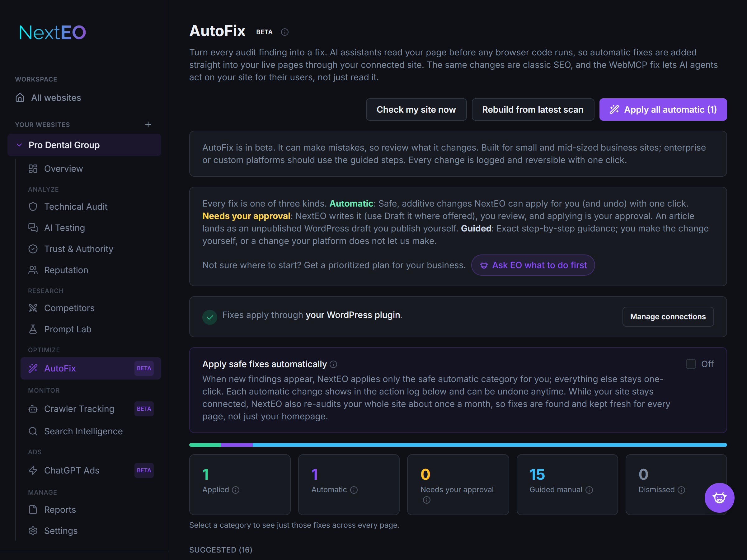Open ChatGPT Ads
This screenshot has height=560, width=747.
[x=91, y=470]
